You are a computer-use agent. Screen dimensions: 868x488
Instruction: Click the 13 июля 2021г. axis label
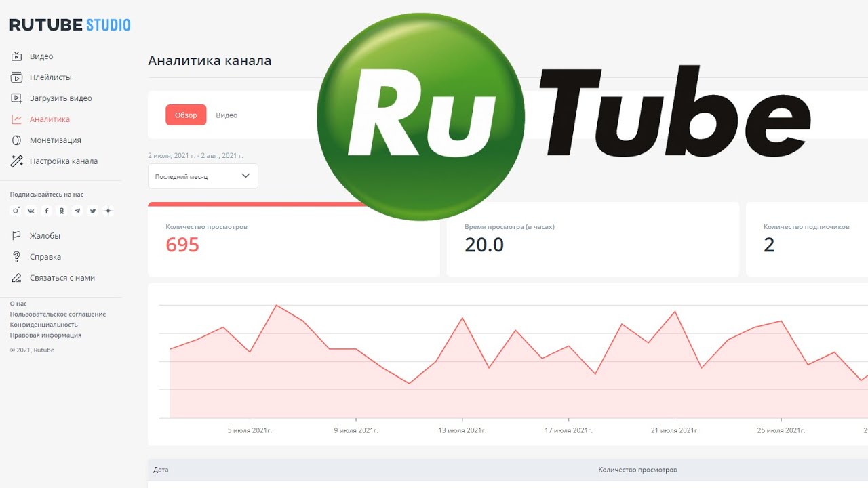pos(462,430)
